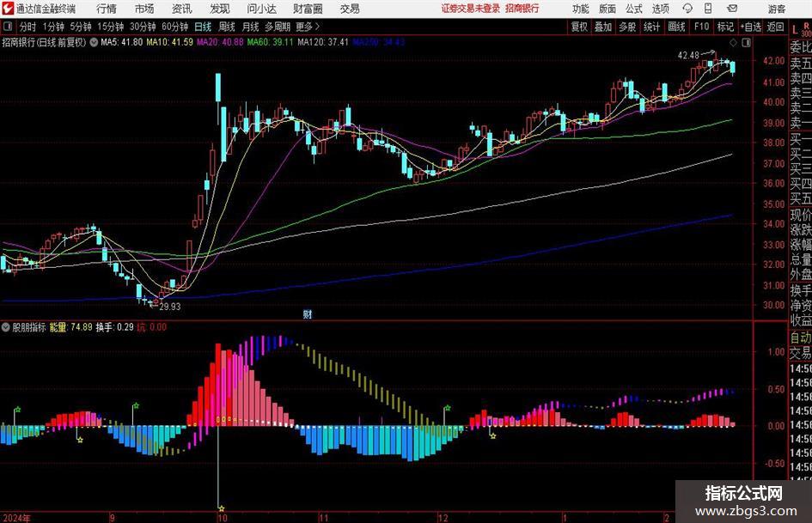Toggle the left panel icon beside 分时

[7, 27]
